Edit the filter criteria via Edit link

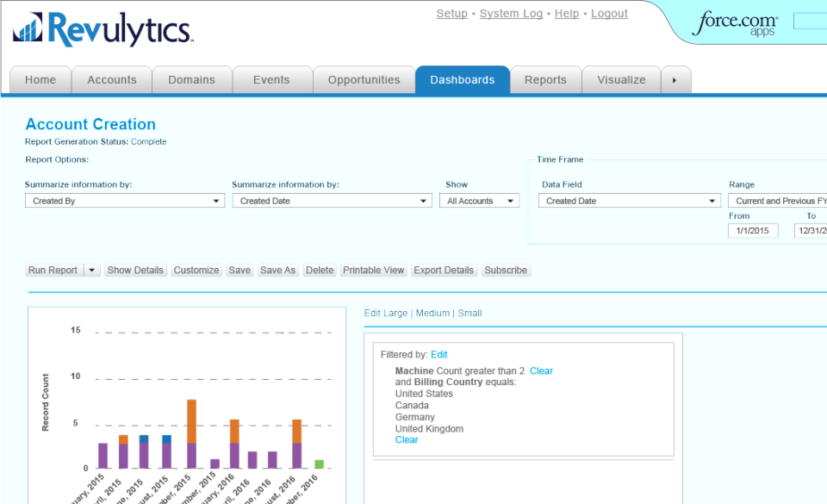(x=439, y=354)
